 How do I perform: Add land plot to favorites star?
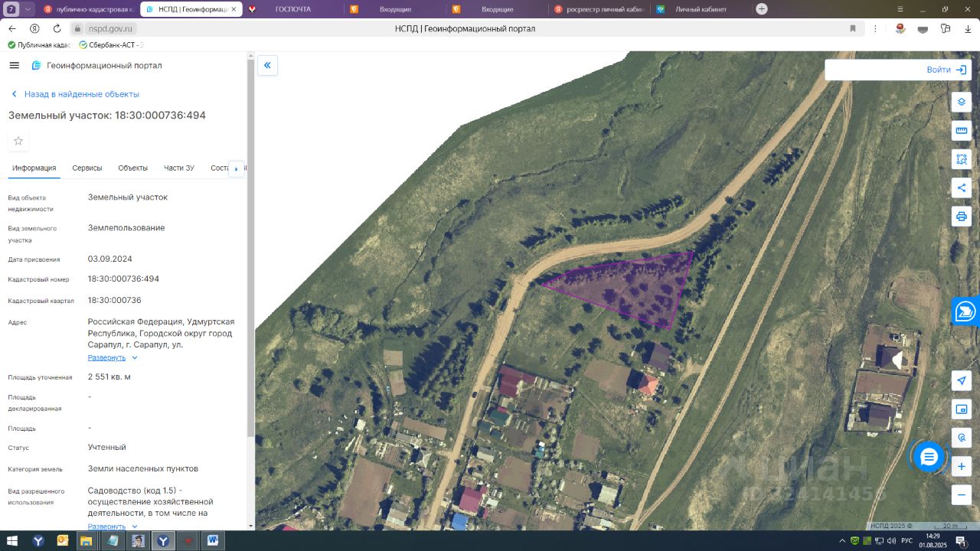point(18,141)
